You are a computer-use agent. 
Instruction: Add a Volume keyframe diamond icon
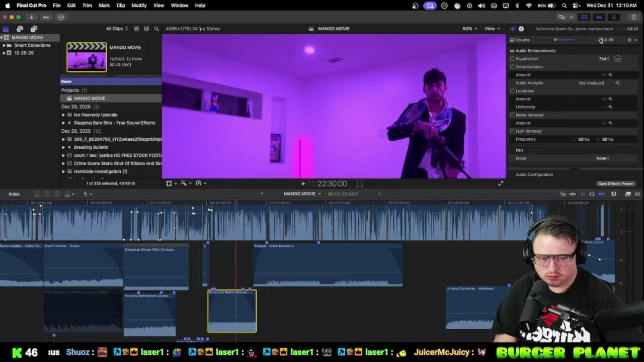[629, 40]
